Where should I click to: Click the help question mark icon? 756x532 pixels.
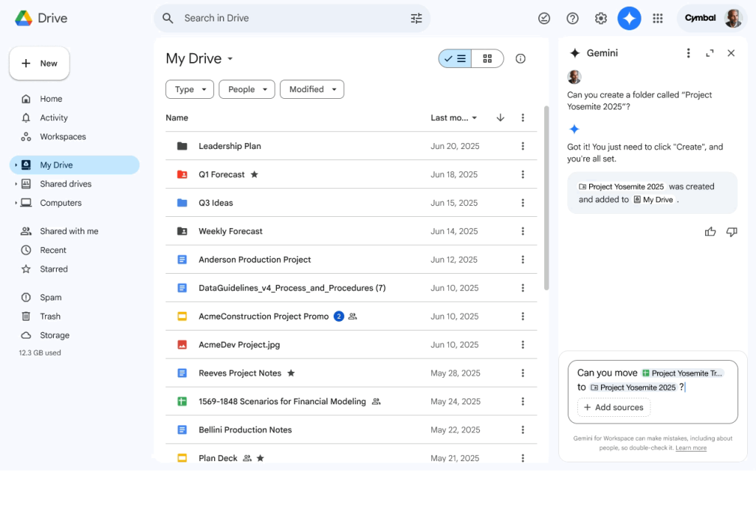[x=572, y=18]
